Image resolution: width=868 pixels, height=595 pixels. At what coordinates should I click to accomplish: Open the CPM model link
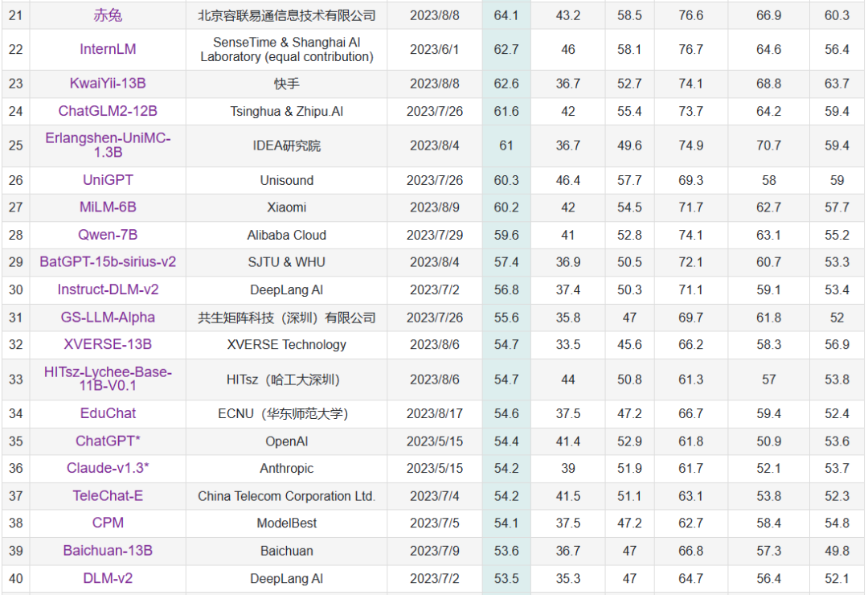click(x=108, y=523)
